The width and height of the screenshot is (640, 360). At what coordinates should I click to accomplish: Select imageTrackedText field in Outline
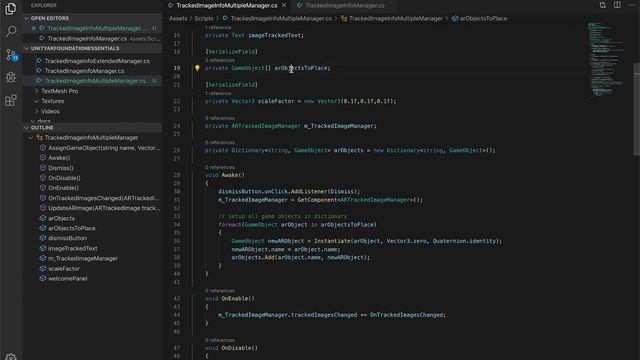[x=73, y=248]
